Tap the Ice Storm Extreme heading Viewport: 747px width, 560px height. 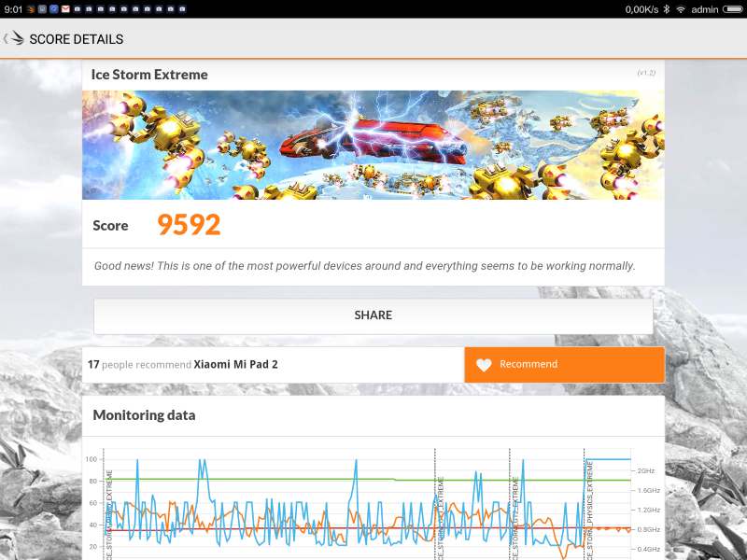pos(149,75)
